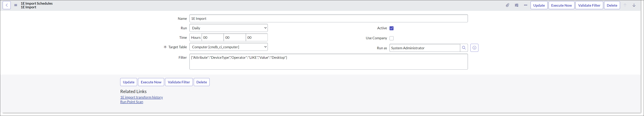Click the bottom Execute Now button
This screenshot has width=644, height=116.
[x=151, y=82]
